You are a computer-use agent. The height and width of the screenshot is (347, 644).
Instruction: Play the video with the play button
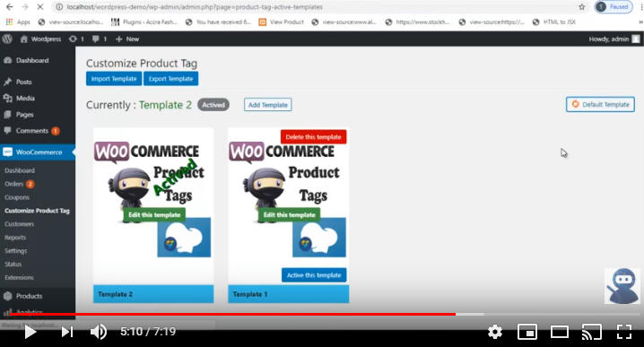(x=30, y=332)
